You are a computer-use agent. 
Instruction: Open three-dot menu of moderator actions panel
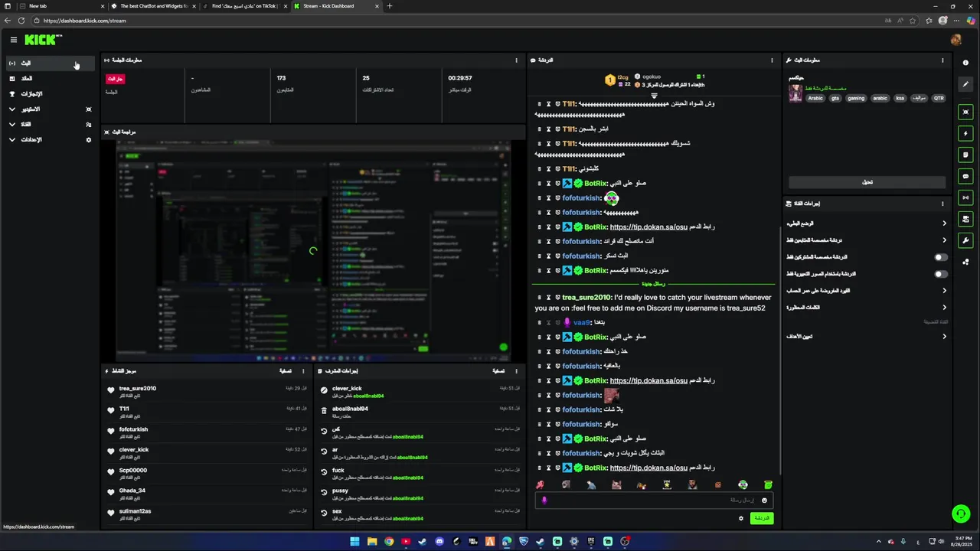tap(516, 371)
